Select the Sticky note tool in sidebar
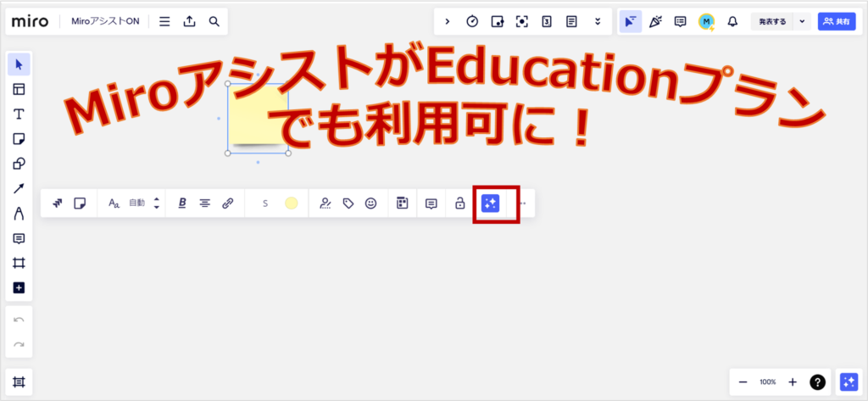This screenshot has height=401, width=868. click(x=19, y=139)
